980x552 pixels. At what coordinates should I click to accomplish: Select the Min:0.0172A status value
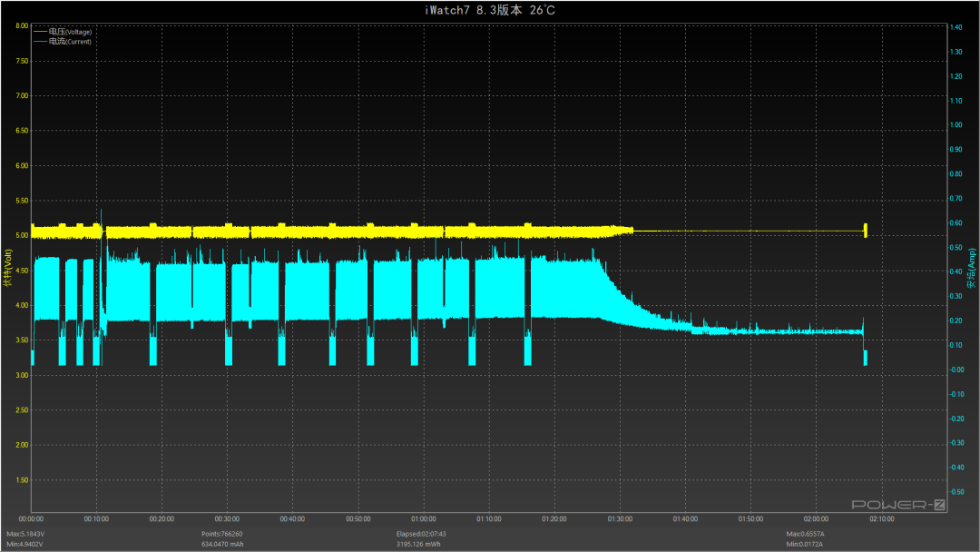tap(804, 544)
